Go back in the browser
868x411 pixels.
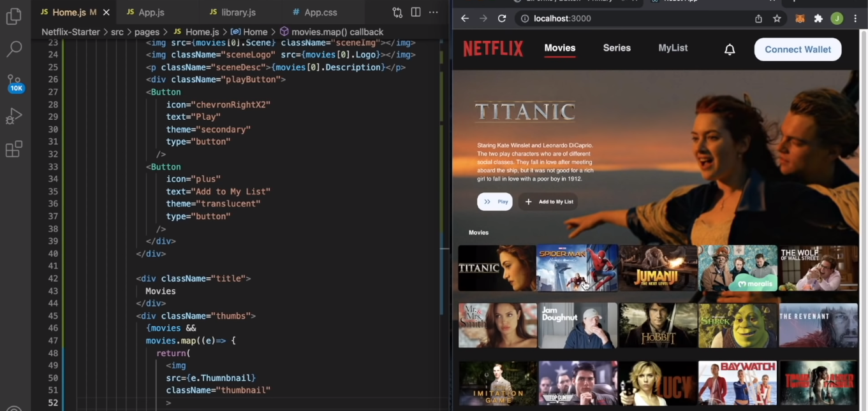tap(465, 18)
